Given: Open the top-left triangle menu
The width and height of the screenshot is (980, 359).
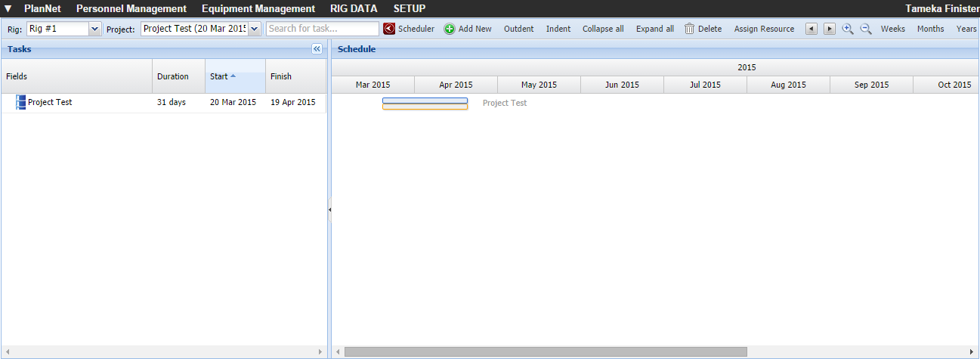Looking at the screenshot, I should 8,9.
